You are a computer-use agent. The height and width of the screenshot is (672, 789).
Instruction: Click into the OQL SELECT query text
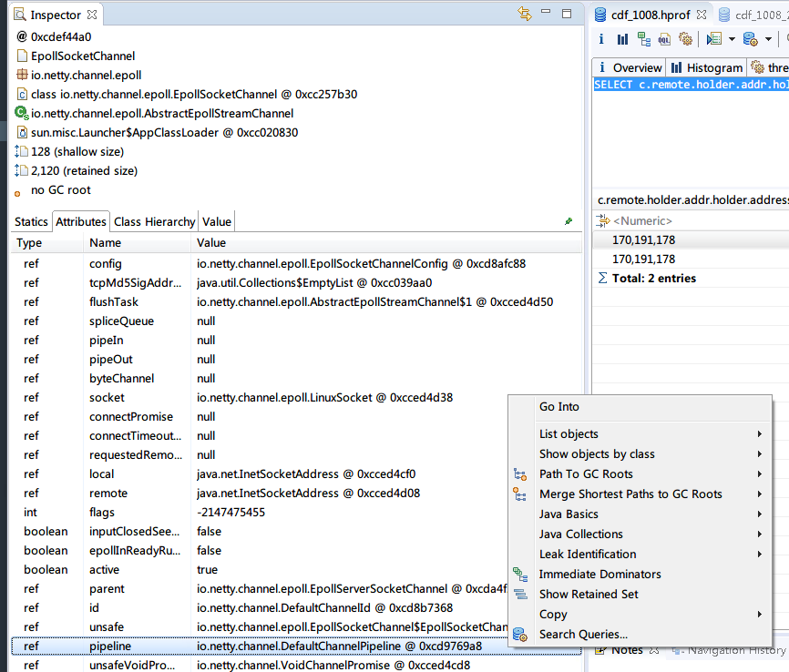coord(692,85)
